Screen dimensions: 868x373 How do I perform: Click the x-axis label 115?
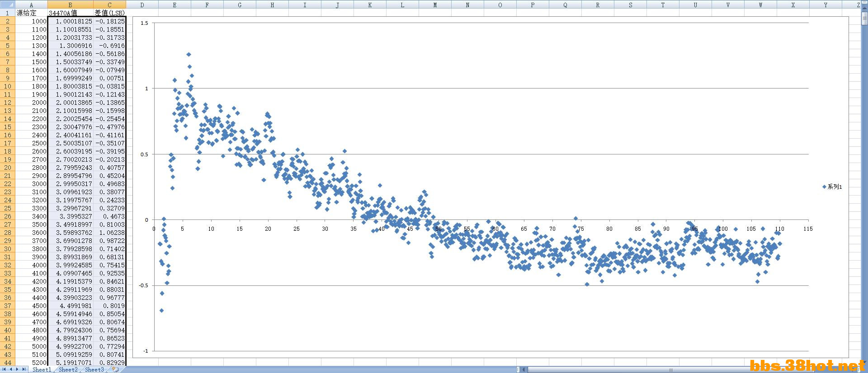coord(808,229)
